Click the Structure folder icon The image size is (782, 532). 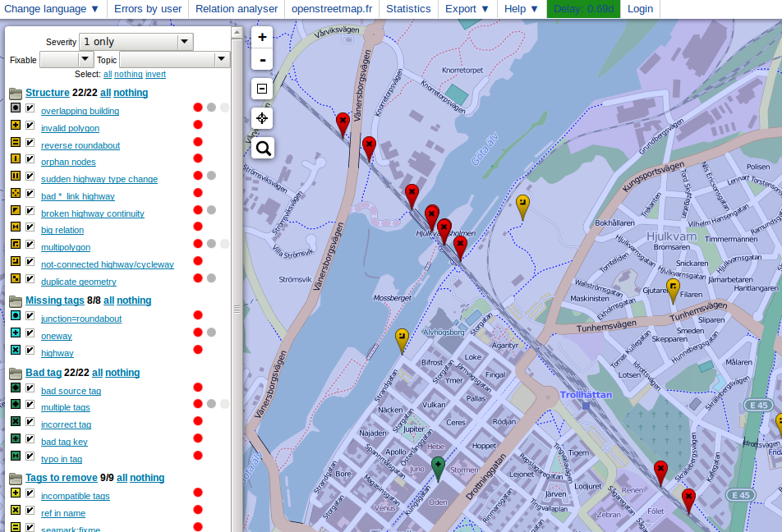(16, 94)
